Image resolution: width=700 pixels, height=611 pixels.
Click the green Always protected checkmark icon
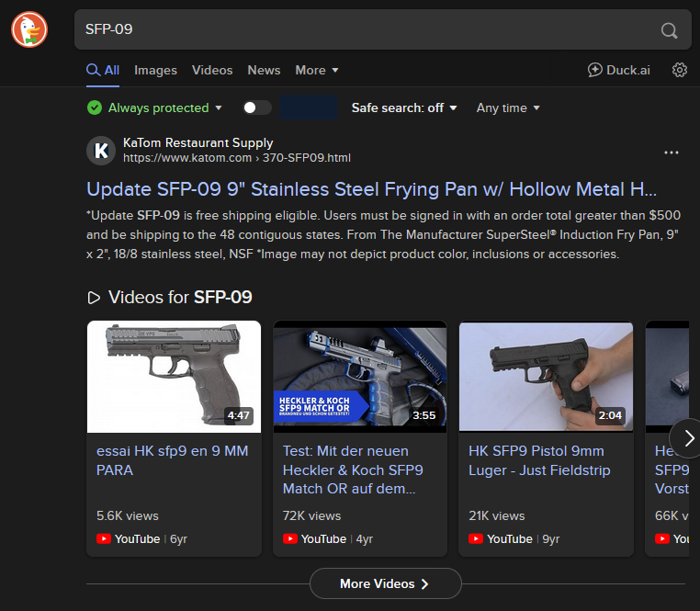(x=95, y=107)
